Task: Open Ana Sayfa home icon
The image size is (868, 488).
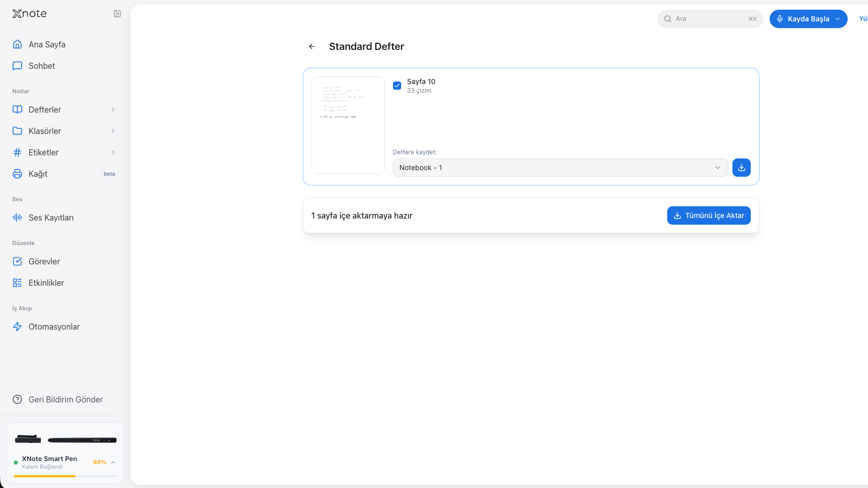Action: (17, 44)
